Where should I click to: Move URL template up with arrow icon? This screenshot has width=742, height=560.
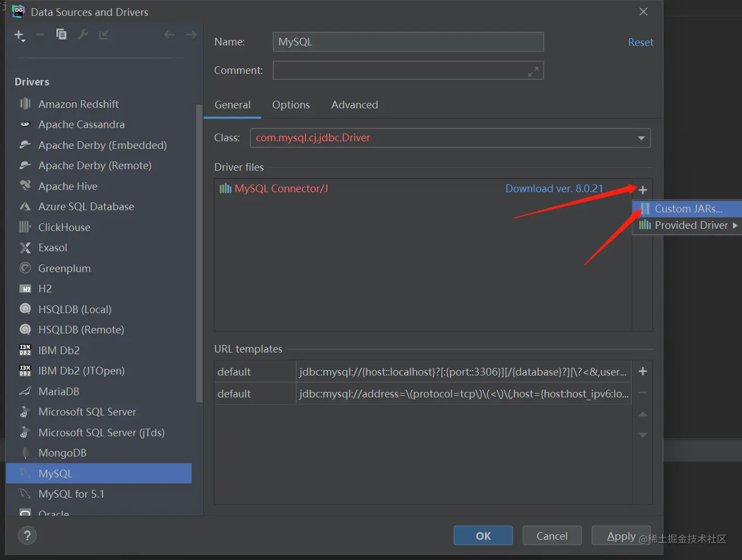[x=643, y=414]
